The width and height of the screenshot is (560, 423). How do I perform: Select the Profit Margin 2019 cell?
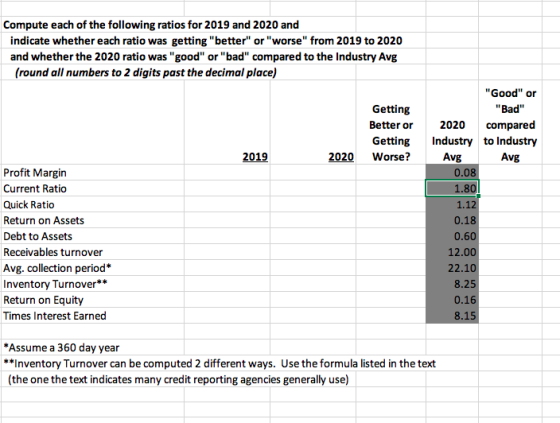tap(227, 173)
